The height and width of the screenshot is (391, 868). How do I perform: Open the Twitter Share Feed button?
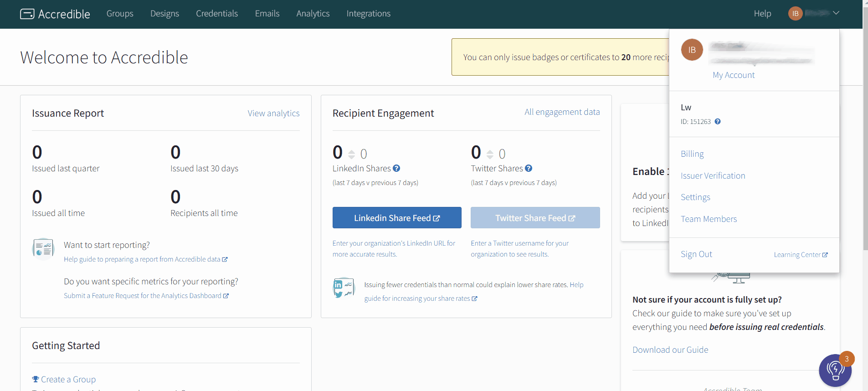pos(535,218)
